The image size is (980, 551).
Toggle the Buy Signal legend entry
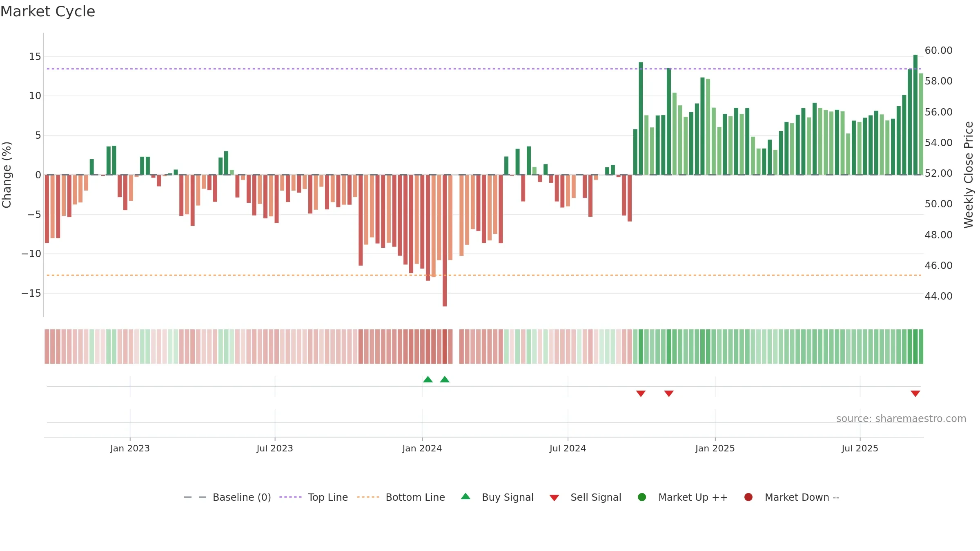(x=497, y=497)
